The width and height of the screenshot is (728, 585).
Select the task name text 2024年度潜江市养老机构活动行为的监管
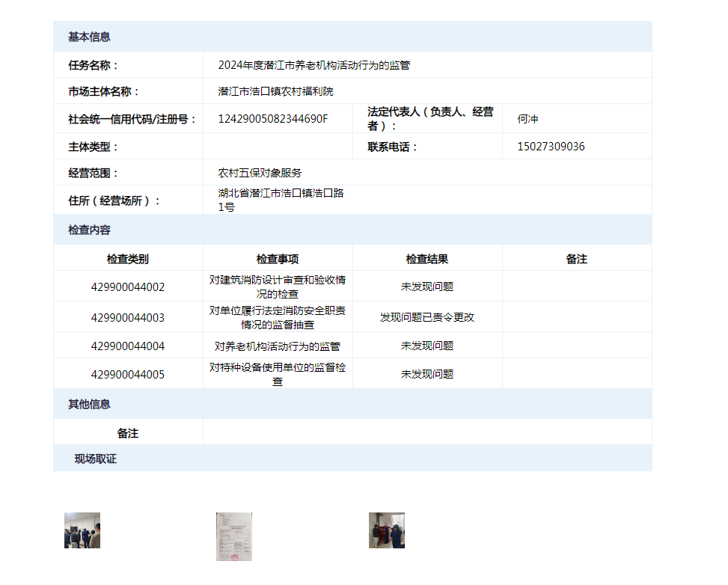click(314, 65)
